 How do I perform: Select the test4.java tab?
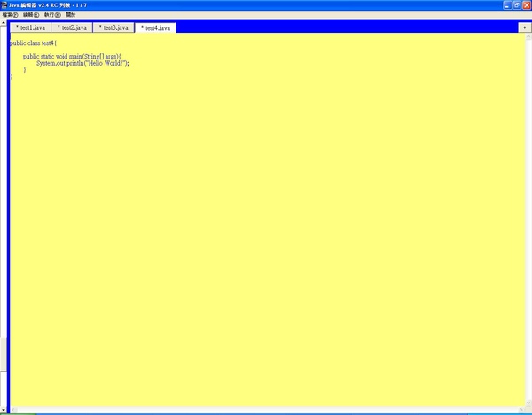click(155, 27)
